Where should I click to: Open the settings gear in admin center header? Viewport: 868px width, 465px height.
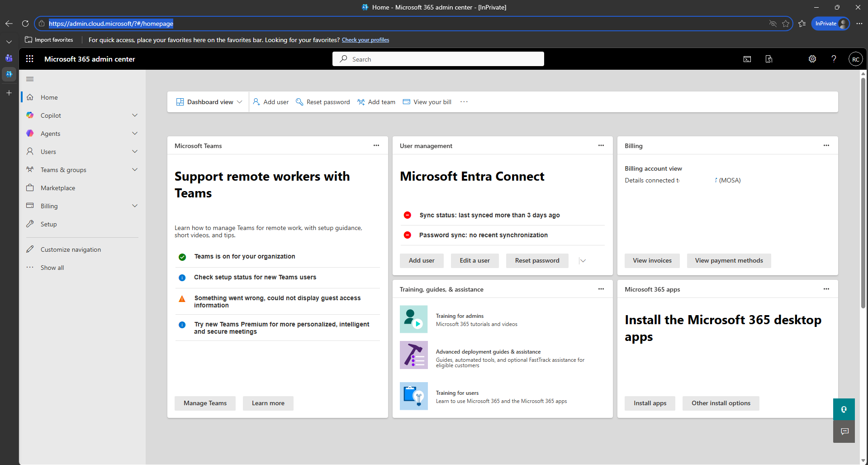click(x=812, y=59)
